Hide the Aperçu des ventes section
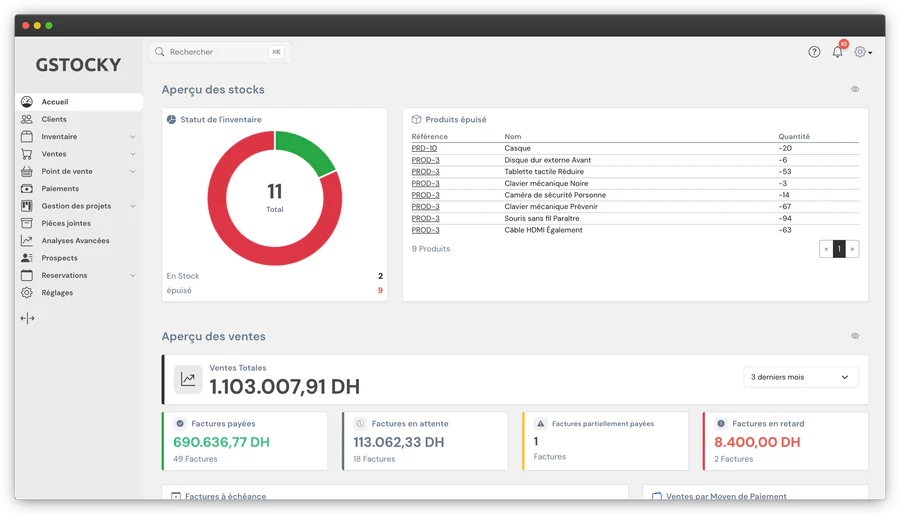900x514 pixels. coord(855,336)
